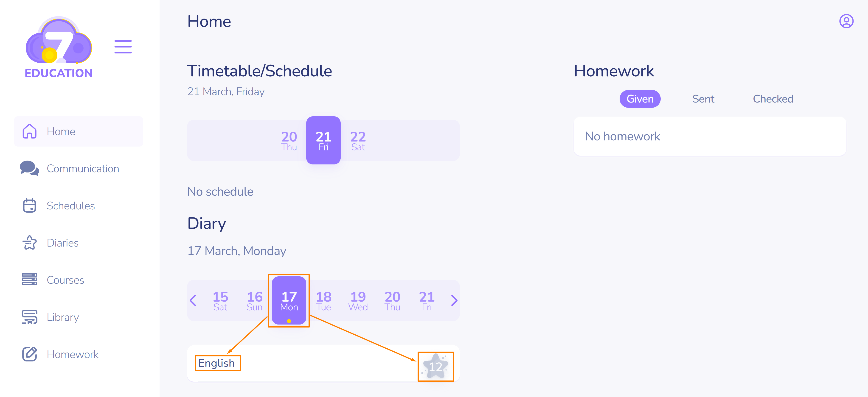Open the Diaries star icon
Image resolution: width=868 pixels, height=397 pixels.
(x=30, y=243)
